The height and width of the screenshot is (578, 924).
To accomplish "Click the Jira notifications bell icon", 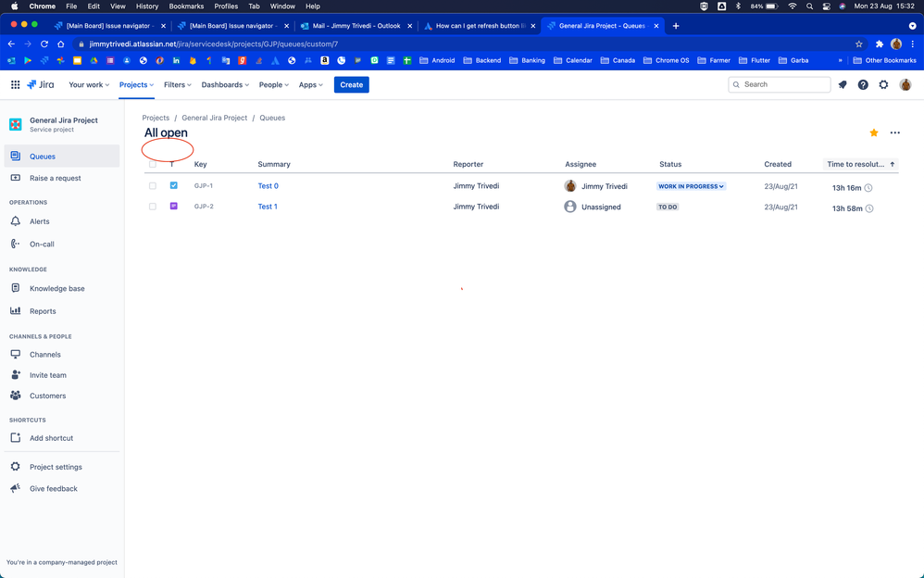I will point(842,84).
